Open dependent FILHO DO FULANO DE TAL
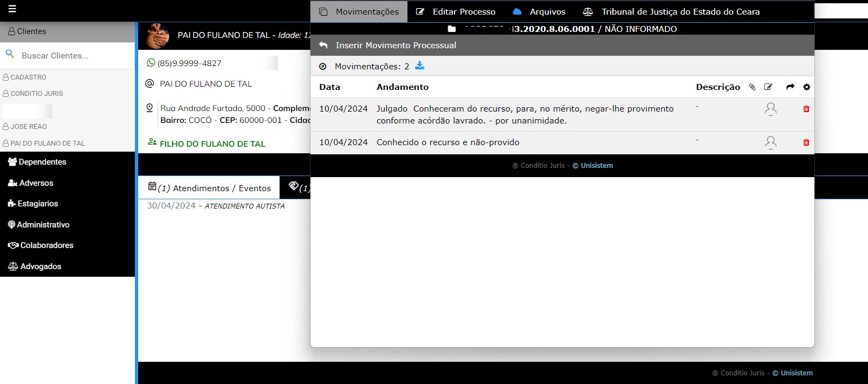Screen dimensions: 868x384 coord(212,144)
